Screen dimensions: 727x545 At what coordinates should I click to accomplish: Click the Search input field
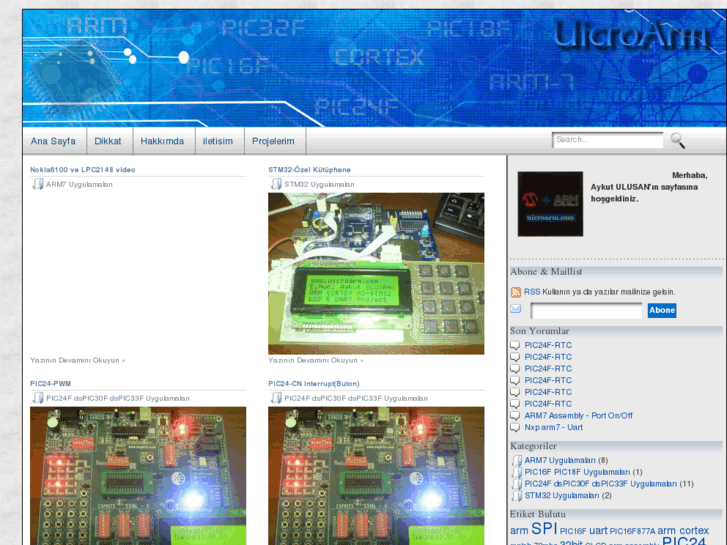[x=608, y=140]
